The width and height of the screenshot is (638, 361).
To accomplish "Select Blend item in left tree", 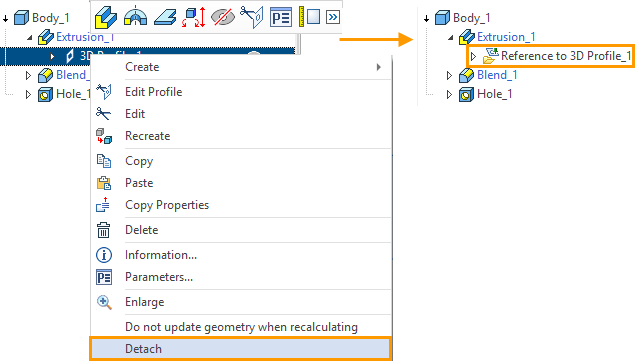I will coord(73,75).
